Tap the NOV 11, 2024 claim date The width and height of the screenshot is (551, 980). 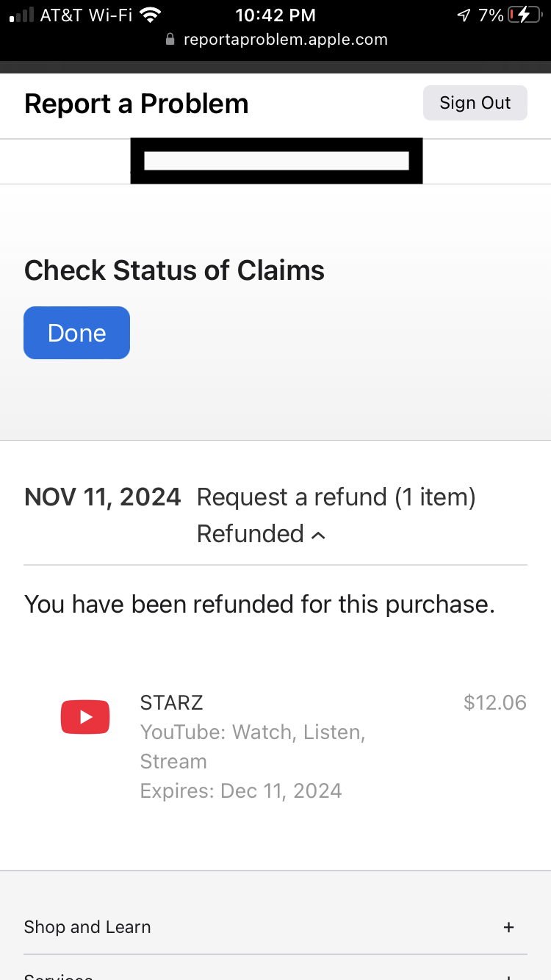click(102, 497)
